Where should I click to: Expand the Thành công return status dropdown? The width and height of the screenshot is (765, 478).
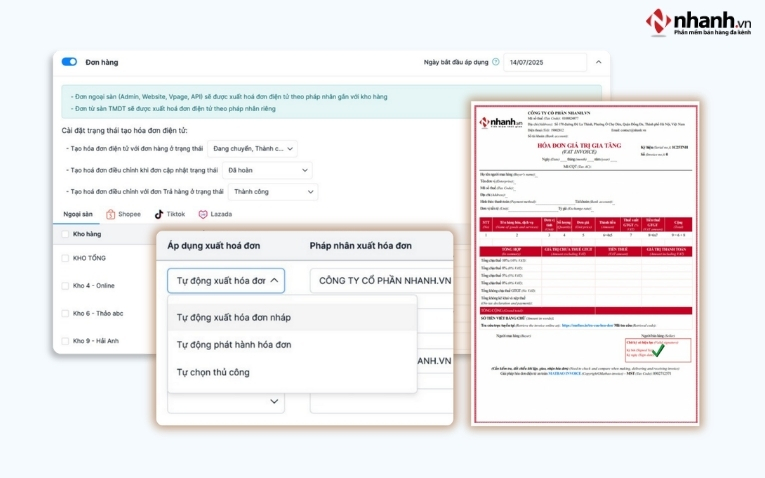point(271,192)
